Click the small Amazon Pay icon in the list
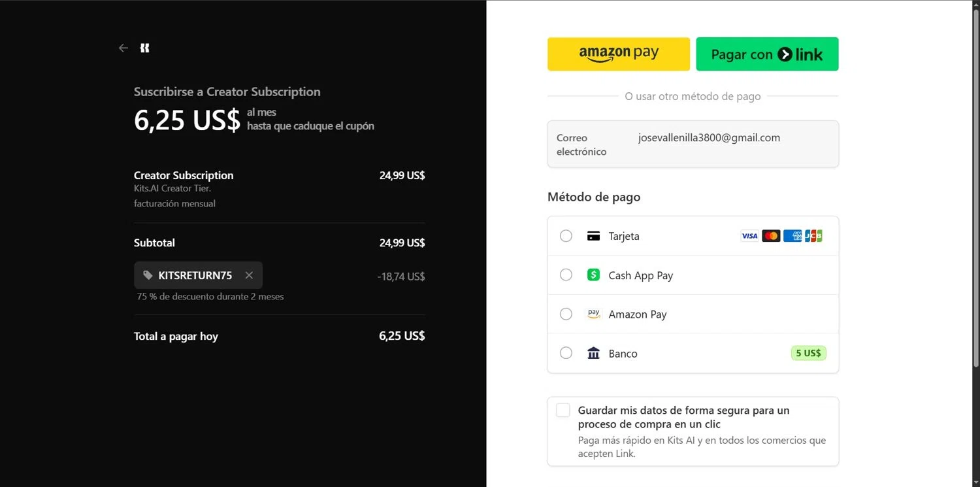Image resolution: width=980 pixels, height=487 pixels. (x=593, y=314)
